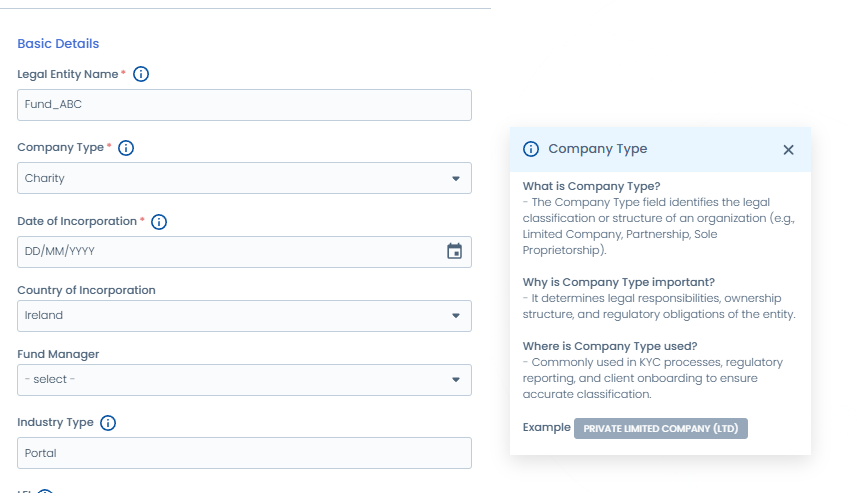Click the Company Type title in popup header
Image resolution: width=858 pixels, height=493 pixels.
pos(597,149)
